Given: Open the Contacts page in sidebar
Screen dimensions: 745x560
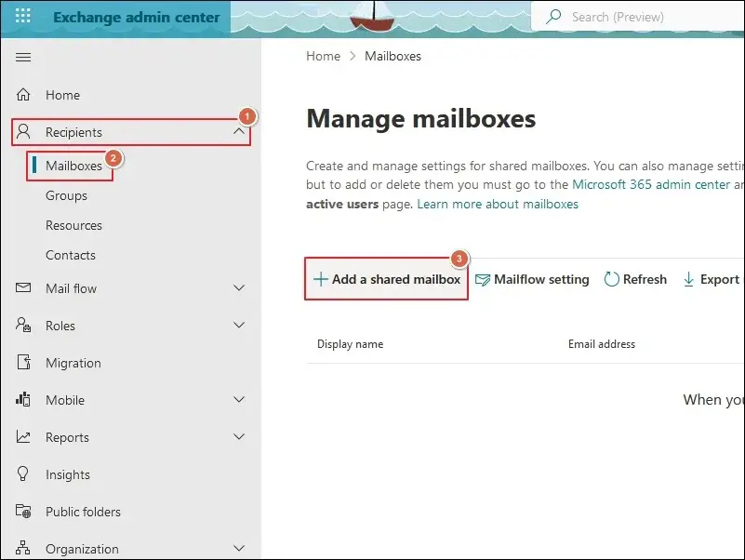Looking at the screenshot, I should (71, 255).
